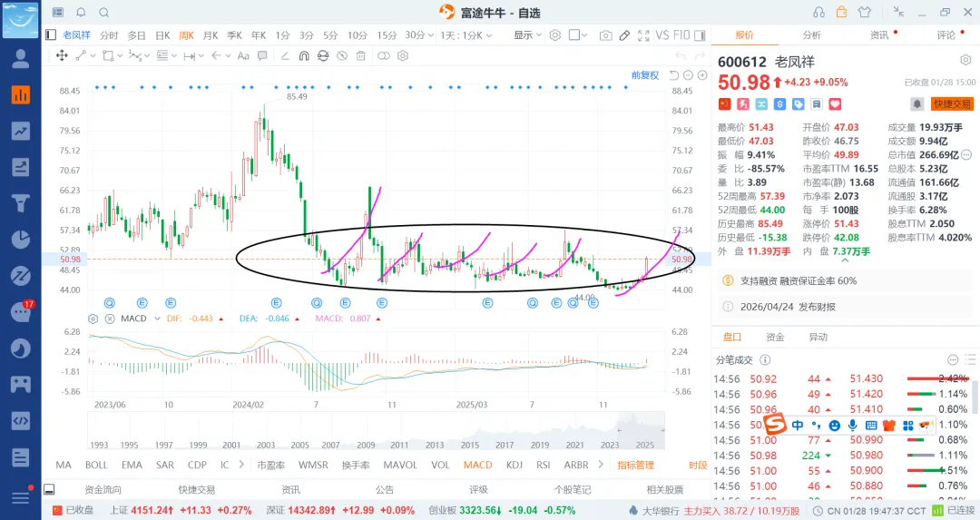Expand more quote details chevron
The width and height of the screenshot is (980, 520).
point(845,260)
